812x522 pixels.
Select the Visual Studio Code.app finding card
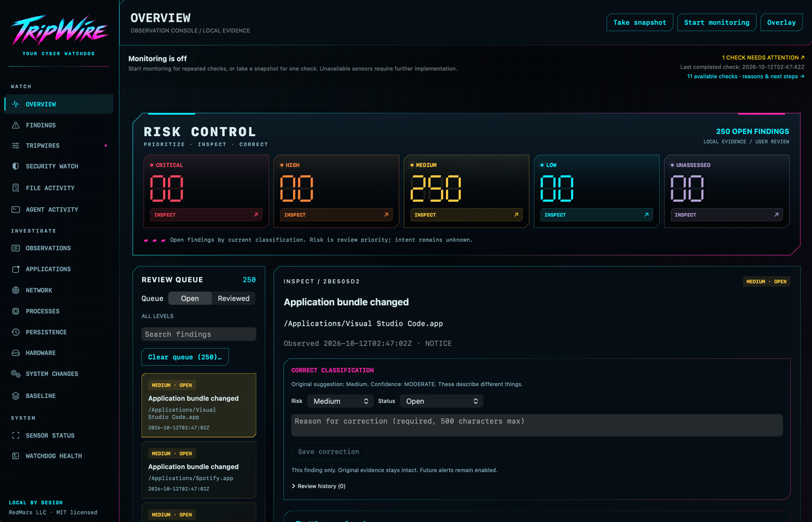click(x=199, y=405)
